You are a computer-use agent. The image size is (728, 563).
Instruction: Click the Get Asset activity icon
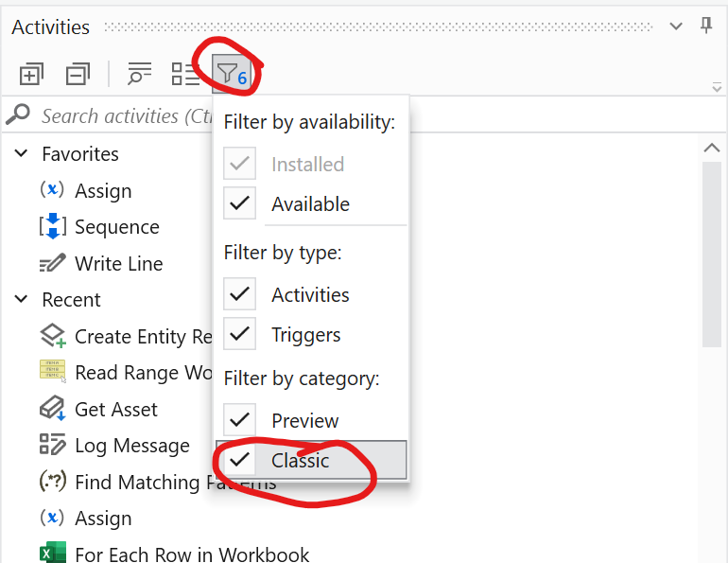pyautogui.click(x=52, y=409)
